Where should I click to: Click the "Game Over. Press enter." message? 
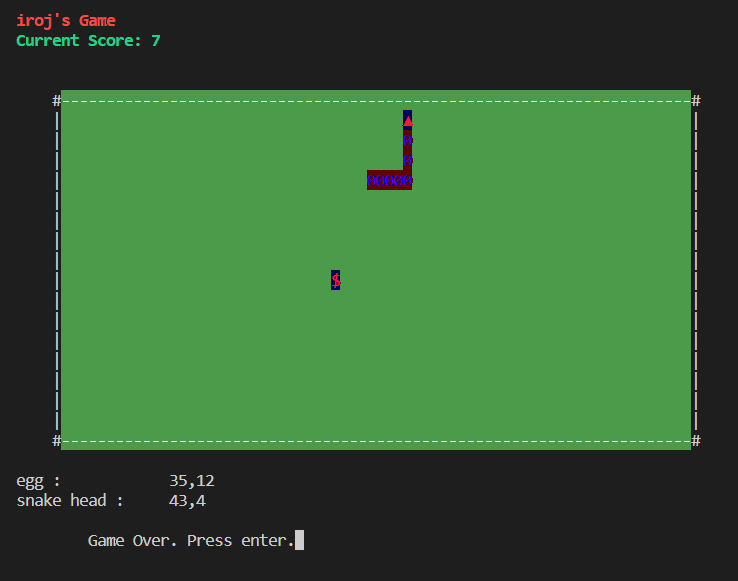191,541
